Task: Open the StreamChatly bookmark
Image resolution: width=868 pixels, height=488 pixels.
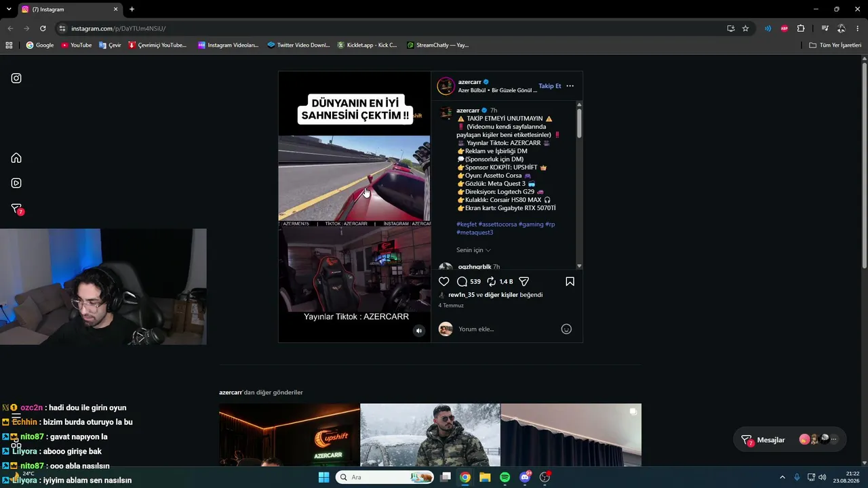Action: point(437,45)
